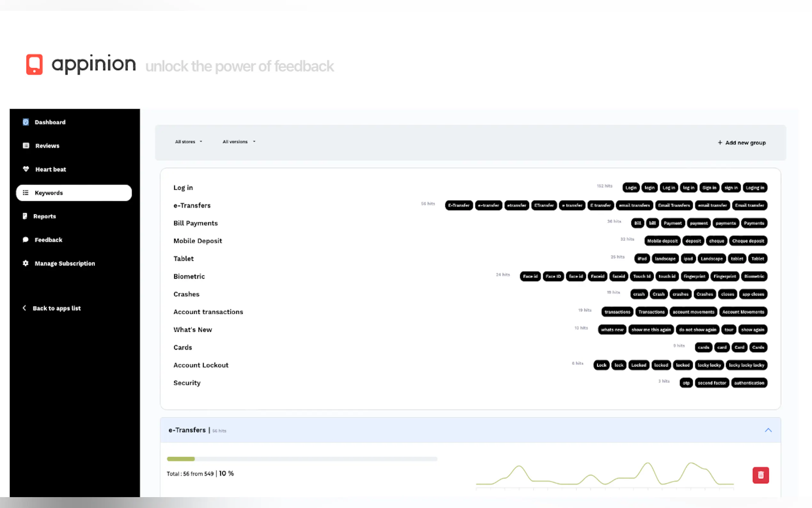Click Add new group button
The width and height of the screenshot is (812, 508).
[741, 143]
